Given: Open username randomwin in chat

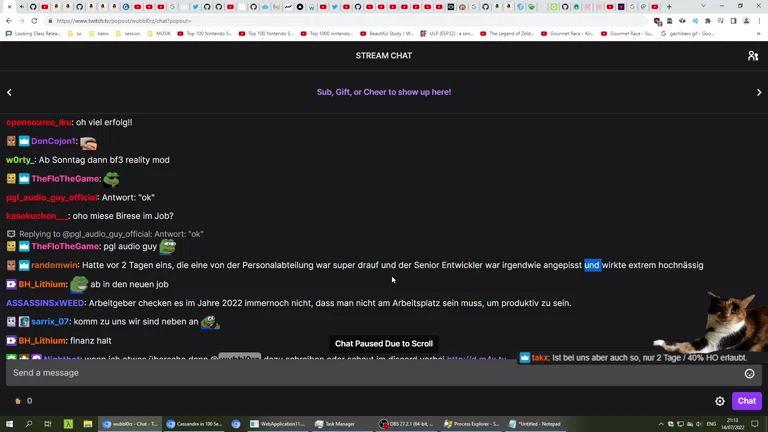Looking at the screenshot, I should (54, 265).
